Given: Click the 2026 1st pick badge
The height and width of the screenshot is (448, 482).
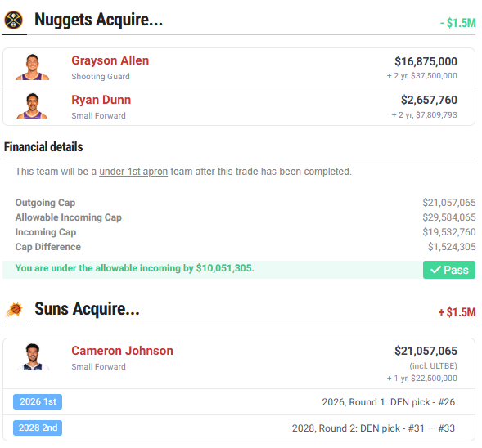Looking at the screenshot, I should click(38, 401).
